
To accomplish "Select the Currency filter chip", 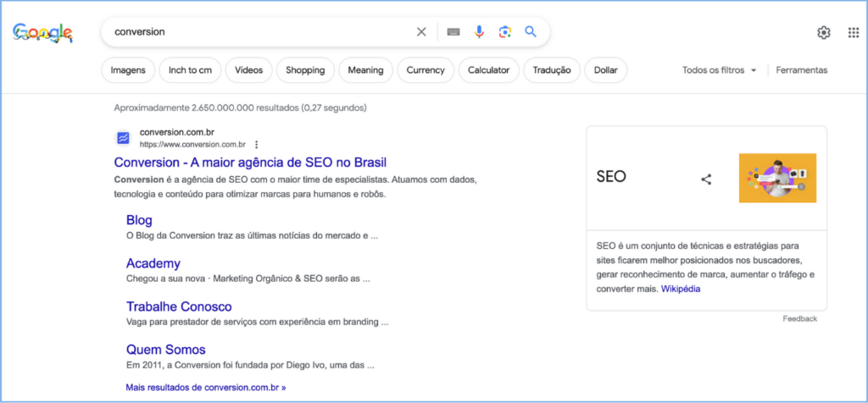I will pyautogui.click(x=426, y=70).
